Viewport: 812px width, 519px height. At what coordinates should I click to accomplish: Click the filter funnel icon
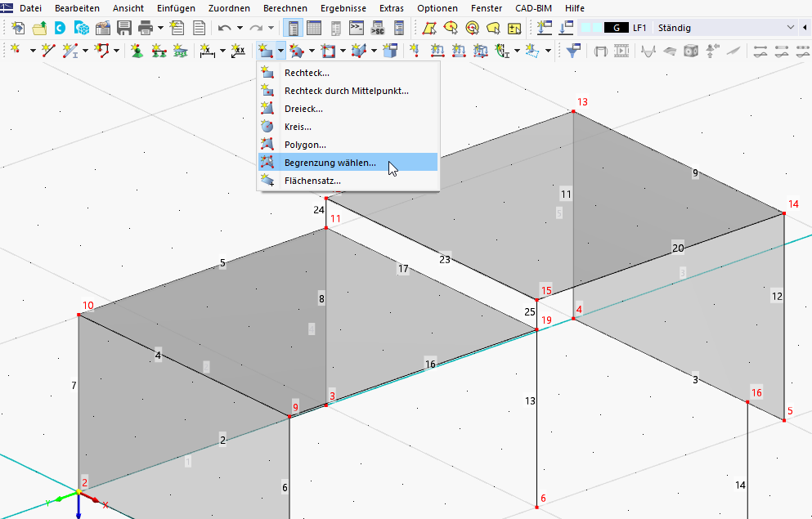tap(574, 51)
